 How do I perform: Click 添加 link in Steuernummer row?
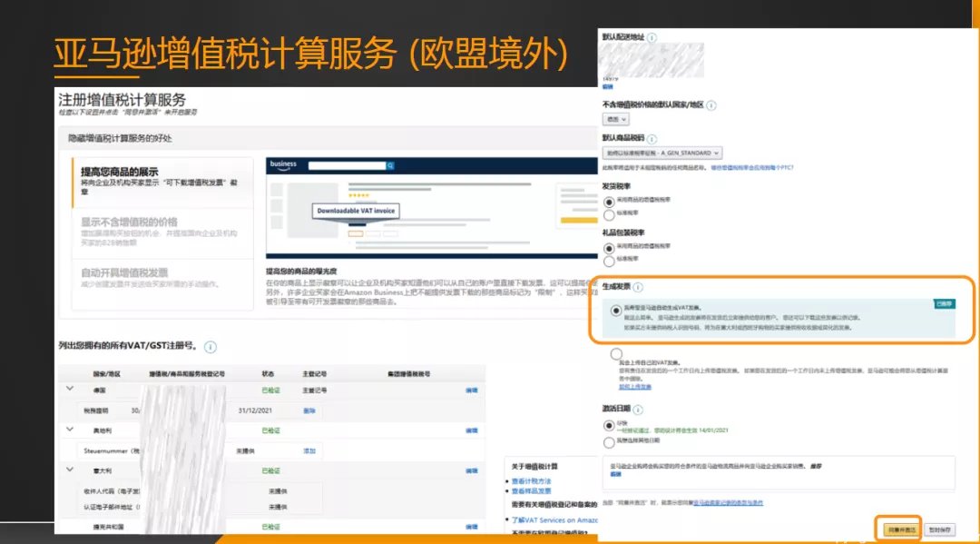pyautogui.click(x=309, y=450)
